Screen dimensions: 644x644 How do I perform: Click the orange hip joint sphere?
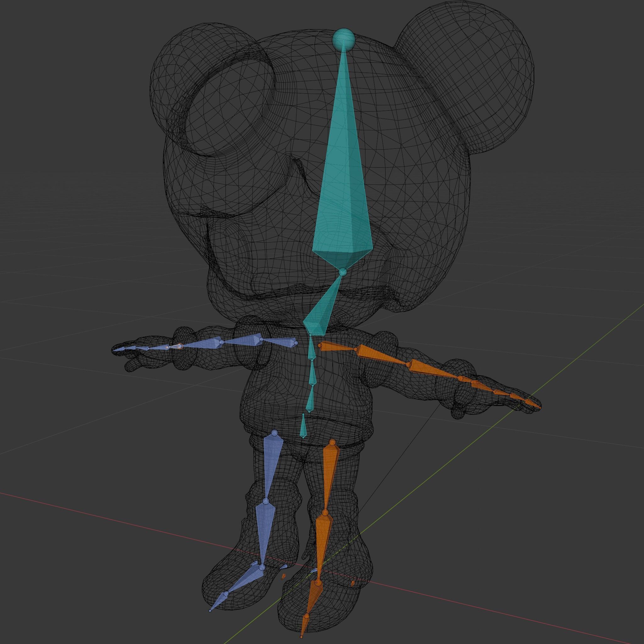(332, 442)
